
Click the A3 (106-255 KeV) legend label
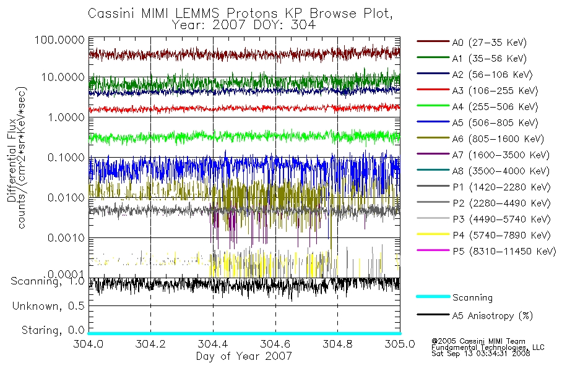point(495,91)
